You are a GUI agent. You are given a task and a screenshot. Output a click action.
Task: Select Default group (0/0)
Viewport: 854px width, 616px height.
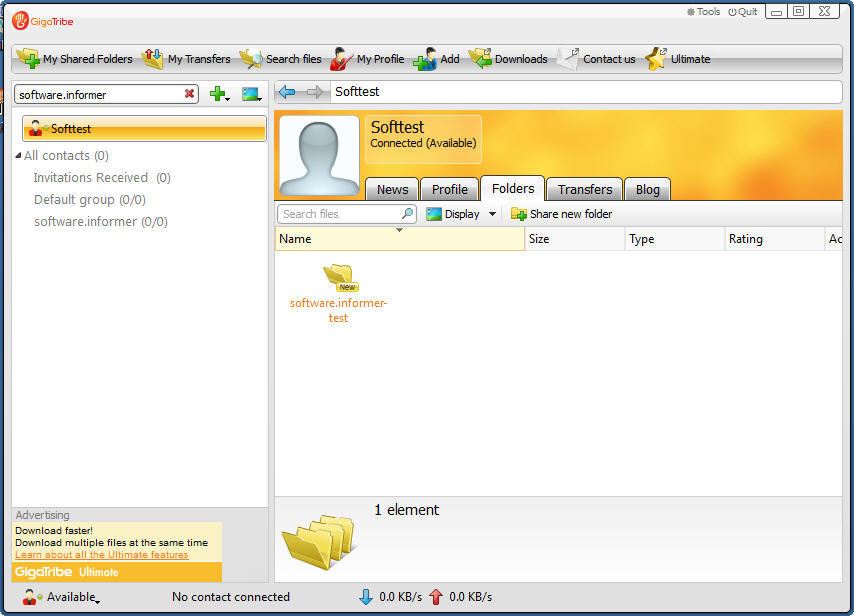[x=90, y=199]
